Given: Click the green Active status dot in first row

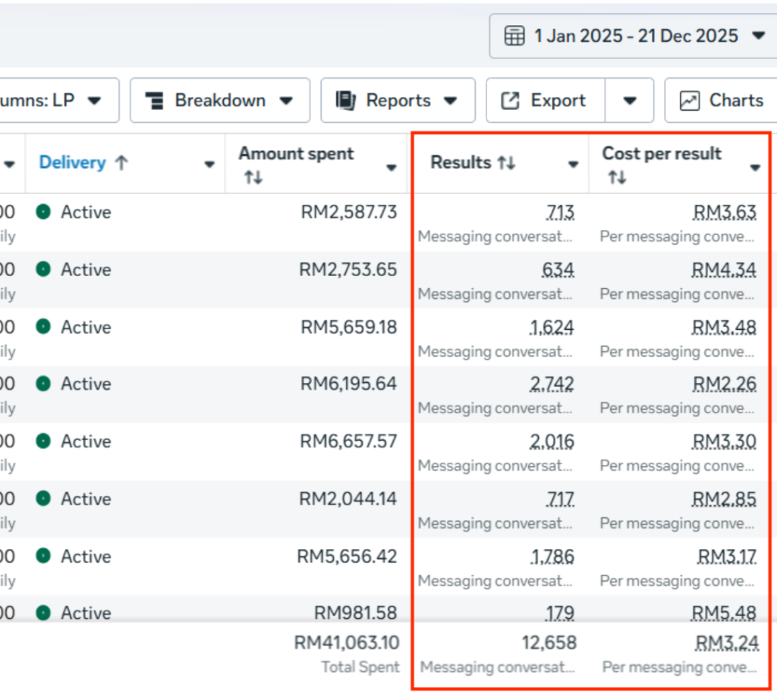Looking at the screenshot, I should tap(43, 212).
